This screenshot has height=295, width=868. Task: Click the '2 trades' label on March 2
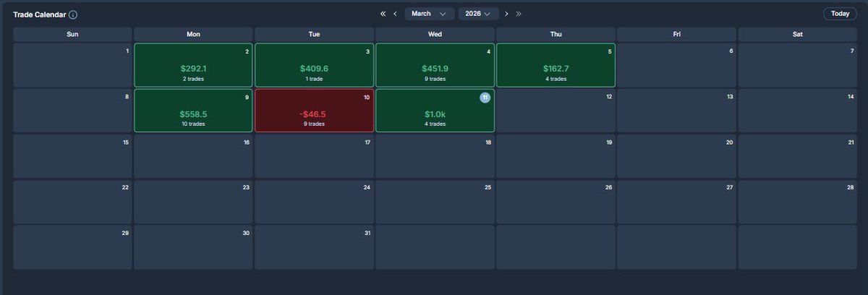193,78
